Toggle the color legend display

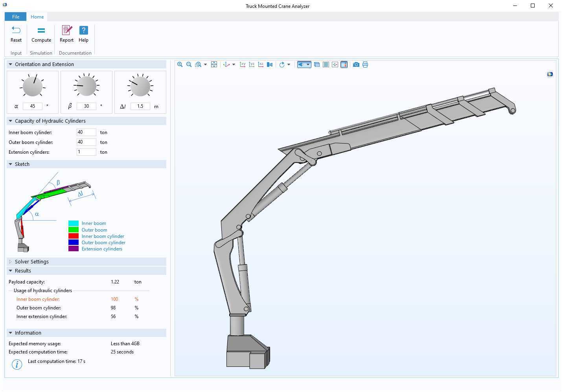click(x=344, y=64)
